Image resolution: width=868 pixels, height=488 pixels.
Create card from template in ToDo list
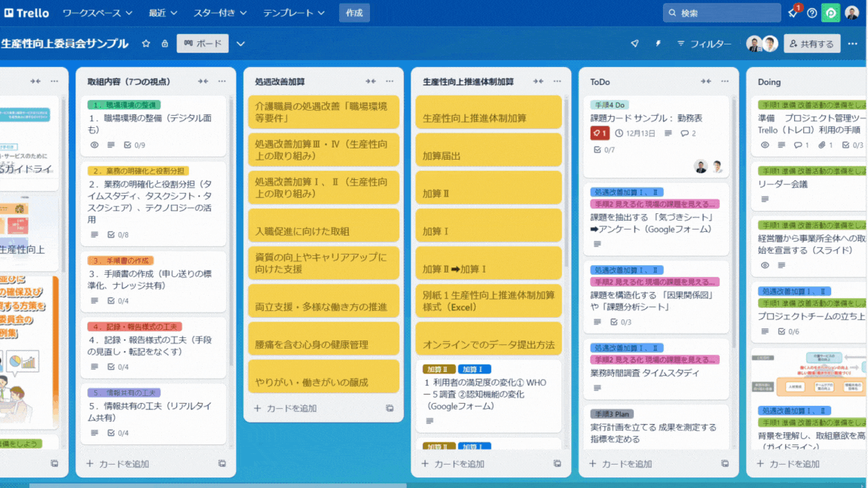(725, 464)
